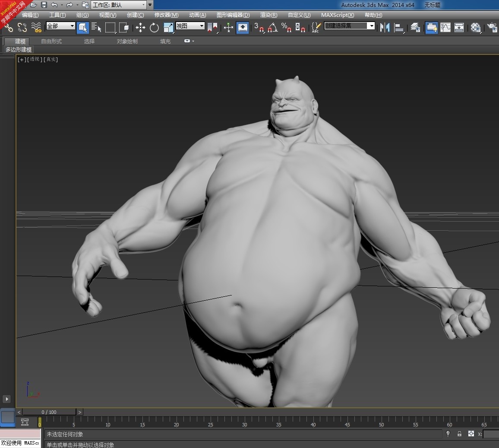Toggle the Percent Snap button

[287, 28]
